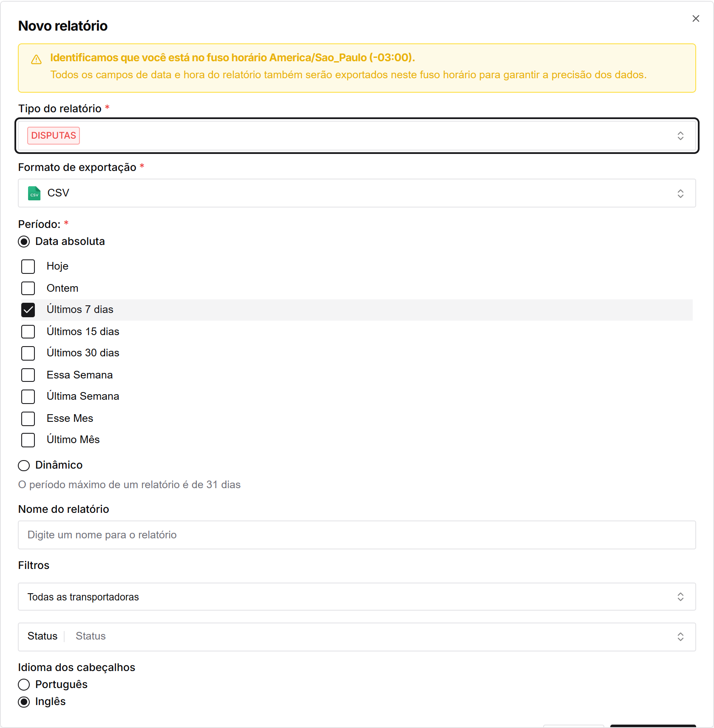Screen dimensions: 714x728
Task: Check the Esse Mes checkbox
Action: pyautogui.click(x=28, y=419)
